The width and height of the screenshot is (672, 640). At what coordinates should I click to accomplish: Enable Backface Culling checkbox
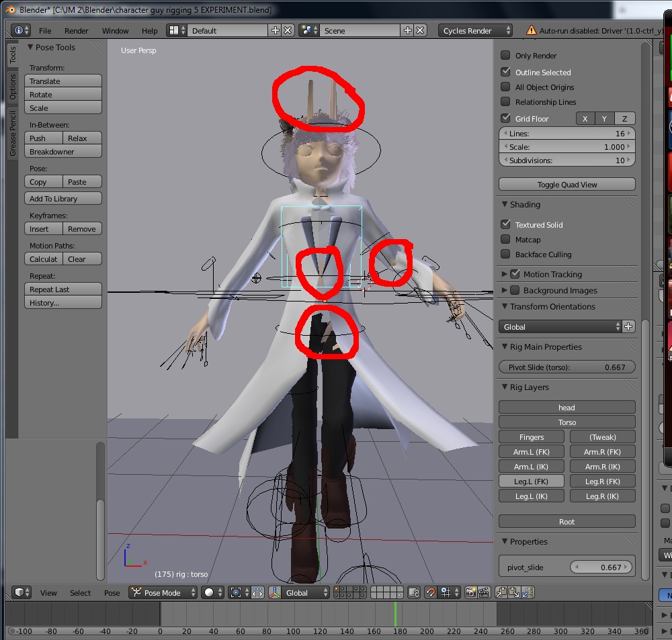tap(506, 254)
